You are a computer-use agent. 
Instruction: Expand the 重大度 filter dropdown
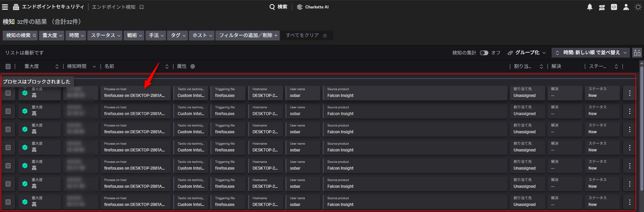tap(52, 35)
